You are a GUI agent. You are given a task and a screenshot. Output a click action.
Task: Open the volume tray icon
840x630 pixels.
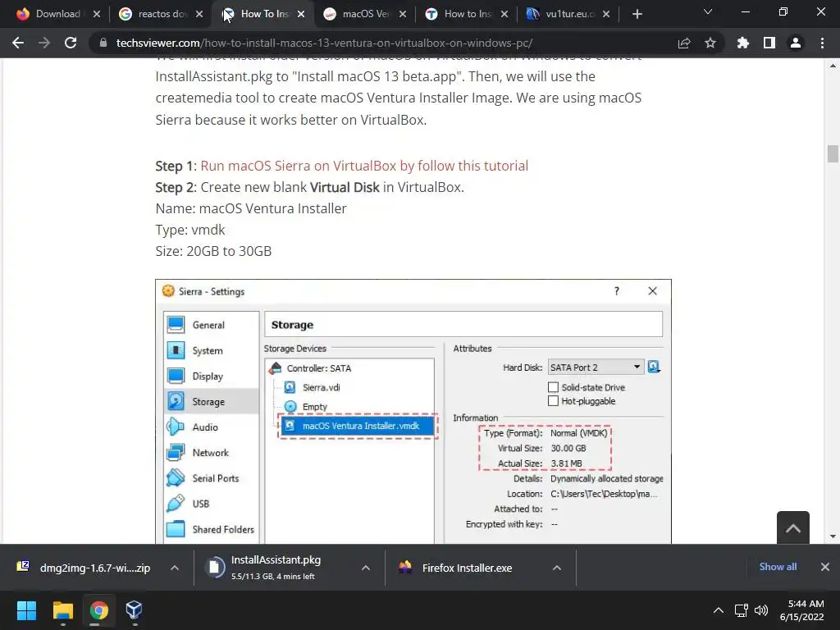(x=761, y=610)
